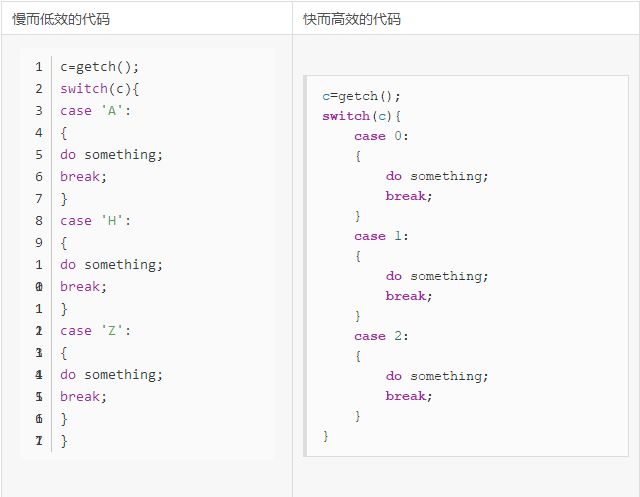Click "c=getch();" in the right code block
Screen dimensions: 640x497
tap(361, 96)
